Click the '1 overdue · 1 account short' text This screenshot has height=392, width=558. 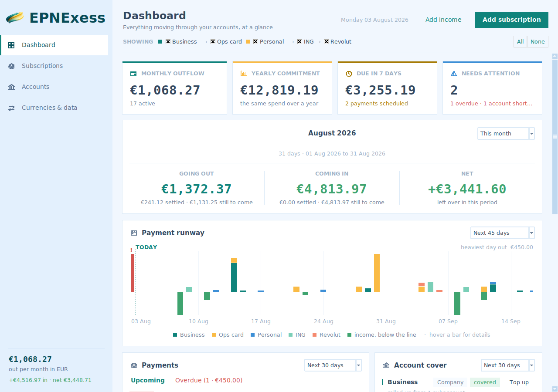click(491, 104)
